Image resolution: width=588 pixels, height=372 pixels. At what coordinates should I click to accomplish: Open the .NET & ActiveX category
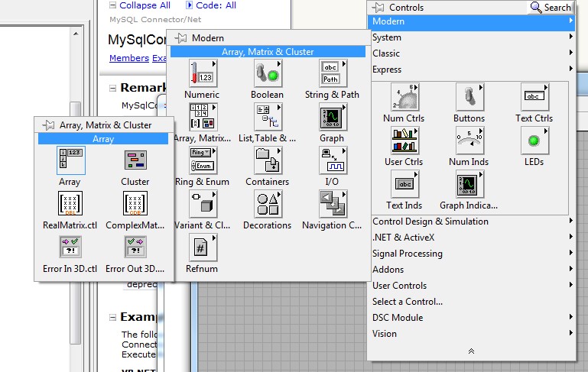471,237
